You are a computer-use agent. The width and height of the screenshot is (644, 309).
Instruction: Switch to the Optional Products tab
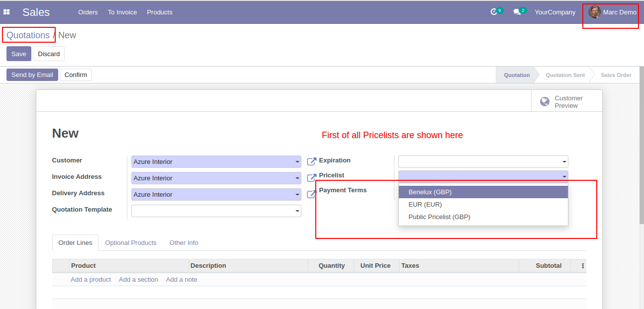131,242
